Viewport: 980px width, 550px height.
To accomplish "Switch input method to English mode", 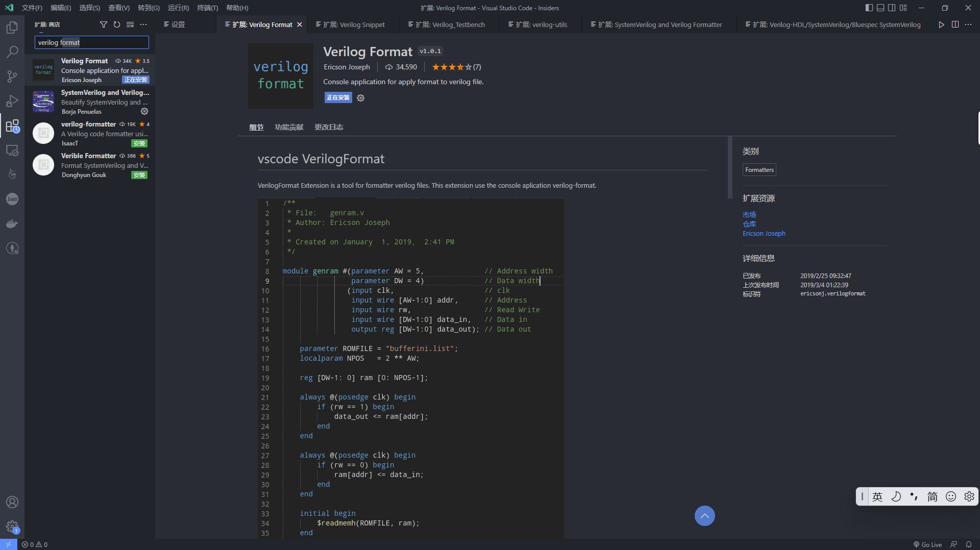I will [878, 496].
